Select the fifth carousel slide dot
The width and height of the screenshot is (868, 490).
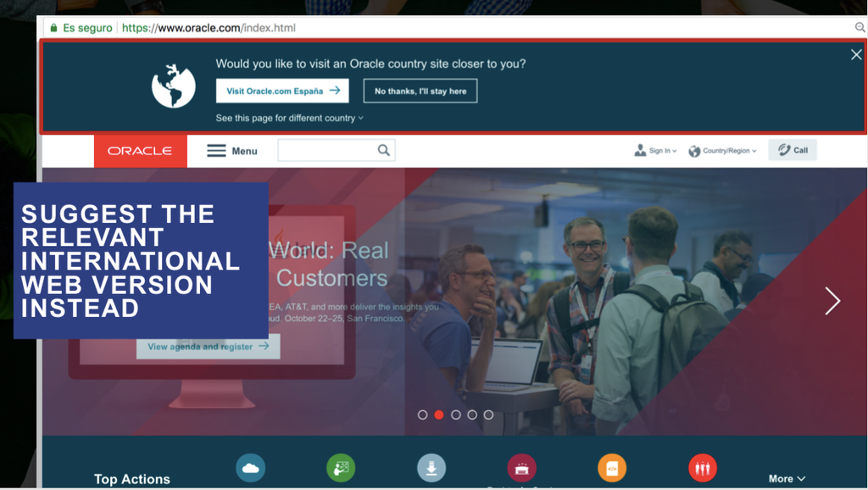[488, 415]
